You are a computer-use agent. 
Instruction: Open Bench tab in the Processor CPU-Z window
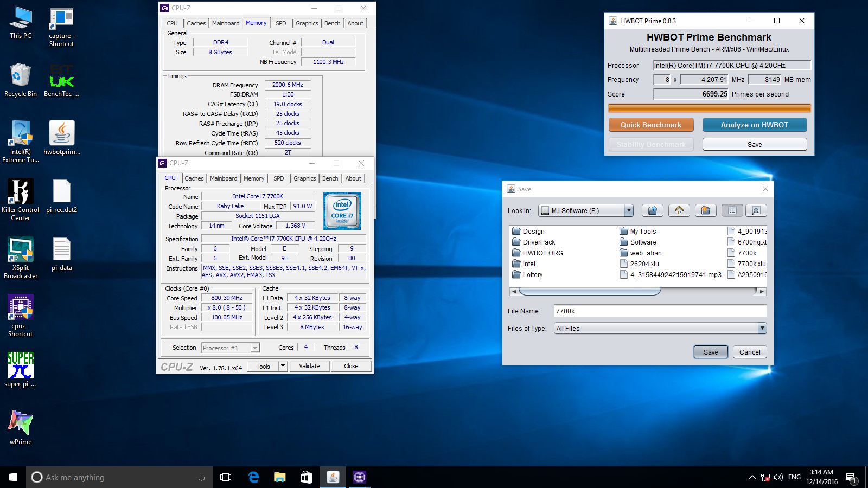tap(330, 178)
